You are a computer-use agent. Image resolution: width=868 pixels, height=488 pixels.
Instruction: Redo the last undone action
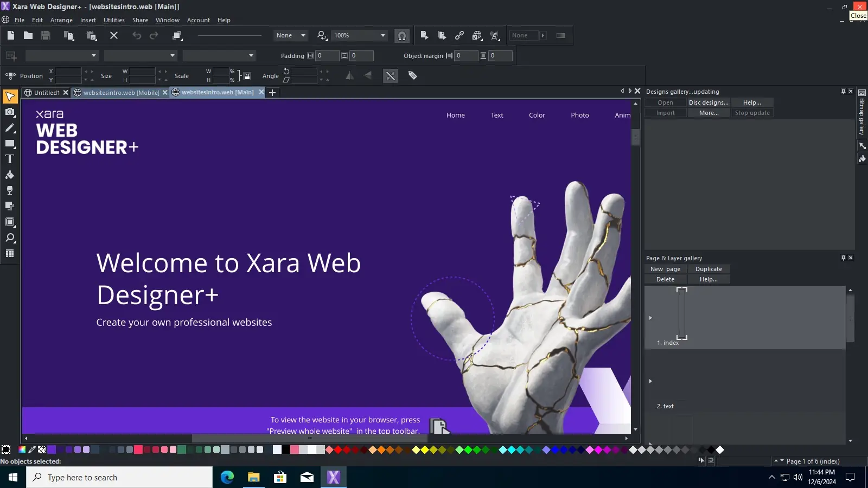154,35
